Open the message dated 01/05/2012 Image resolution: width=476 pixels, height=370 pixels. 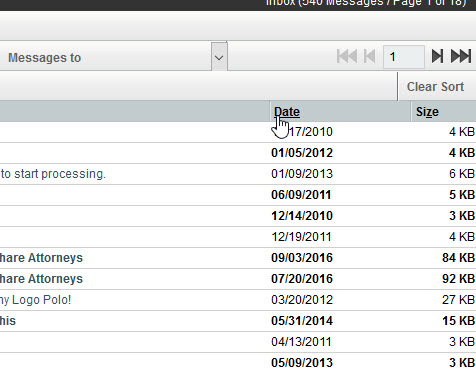302,153
